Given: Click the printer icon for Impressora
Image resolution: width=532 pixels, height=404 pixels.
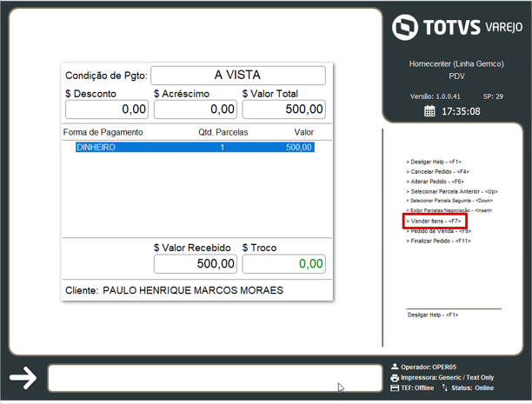Looking at the screenshot, I should tap(395, 378).
